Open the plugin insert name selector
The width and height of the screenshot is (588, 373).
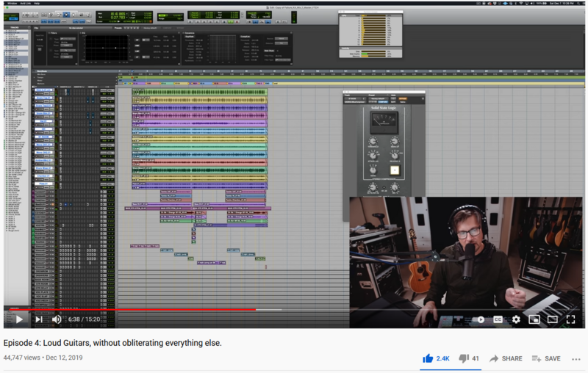[x=355, y=102]
